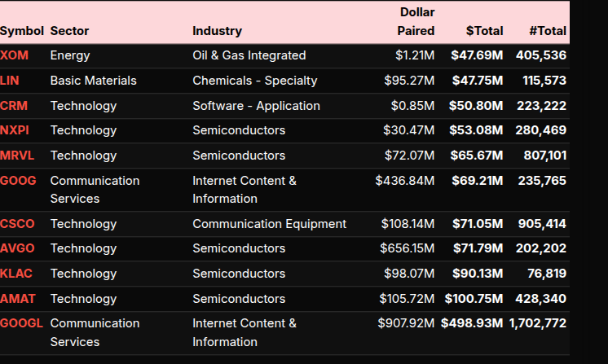Click the Oil & Gas Integrated industry cell
This screenshot has height=364, width=608.
[x=249, y=55]
